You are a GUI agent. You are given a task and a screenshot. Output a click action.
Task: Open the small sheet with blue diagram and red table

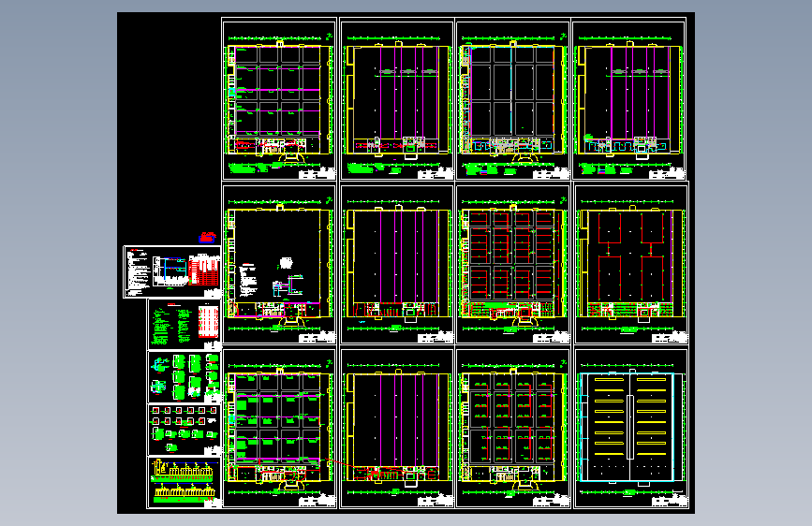172,271
